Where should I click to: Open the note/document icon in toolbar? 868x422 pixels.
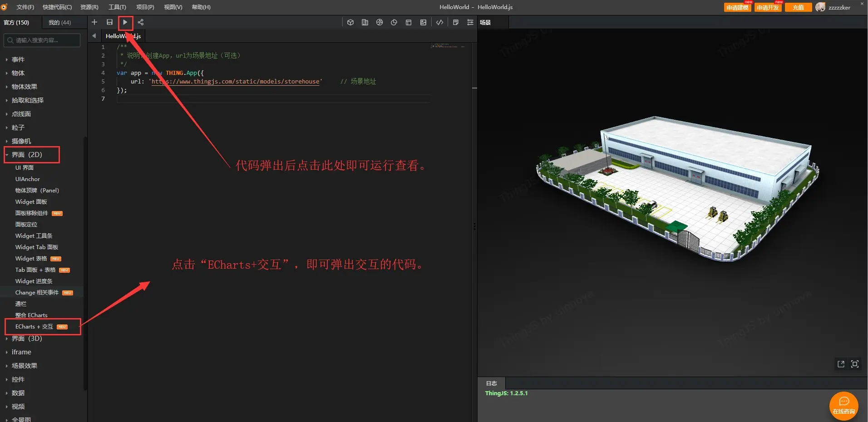click(456, 22)
